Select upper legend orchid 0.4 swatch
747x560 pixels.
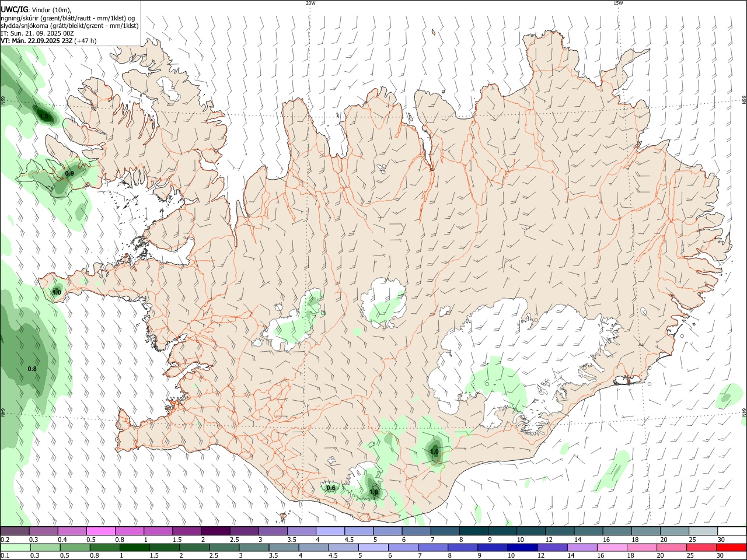[72, 531]
